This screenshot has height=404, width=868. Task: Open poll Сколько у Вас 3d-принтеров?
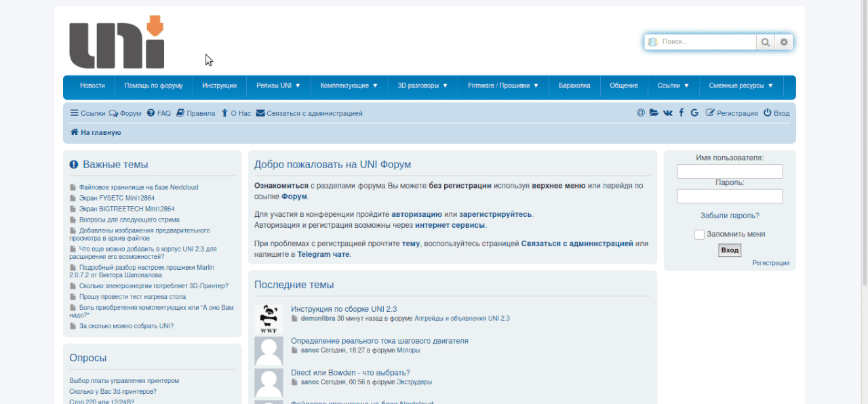tap(113, 392)
